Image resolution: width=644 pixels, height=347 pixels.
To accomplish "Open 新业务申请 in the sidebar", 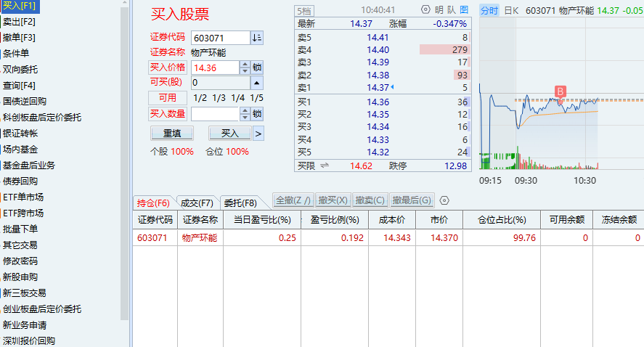I will pos(24,325).
